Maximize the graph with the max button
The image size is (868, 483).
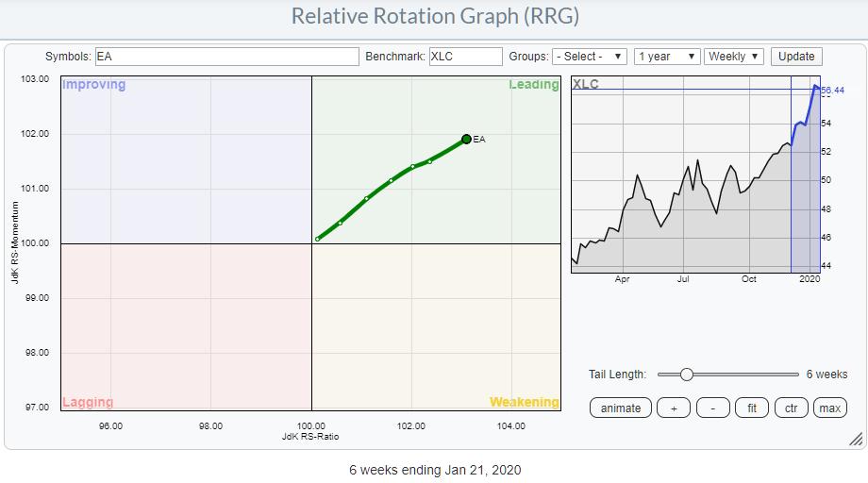829,408
